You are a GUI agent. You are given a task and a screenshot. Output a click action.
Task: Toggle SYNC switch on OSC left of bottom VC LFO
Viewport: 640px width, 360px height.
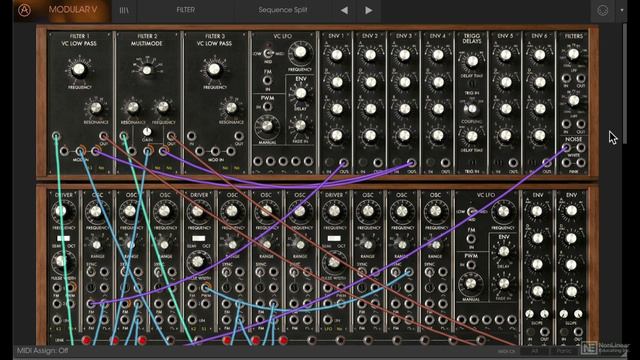coord(429,272)
